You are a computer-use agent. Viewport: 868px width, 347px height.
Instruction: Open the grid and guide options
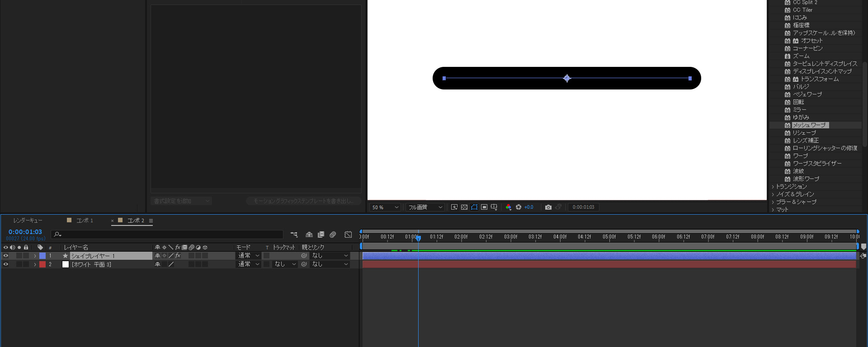point(494,207)
